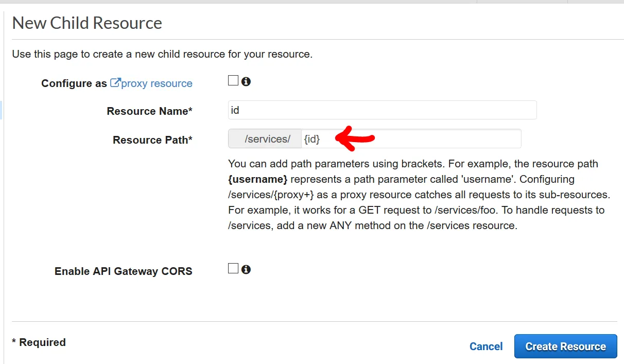
Task: Cancel the new child resource form
Action: [x=486, y=346]
